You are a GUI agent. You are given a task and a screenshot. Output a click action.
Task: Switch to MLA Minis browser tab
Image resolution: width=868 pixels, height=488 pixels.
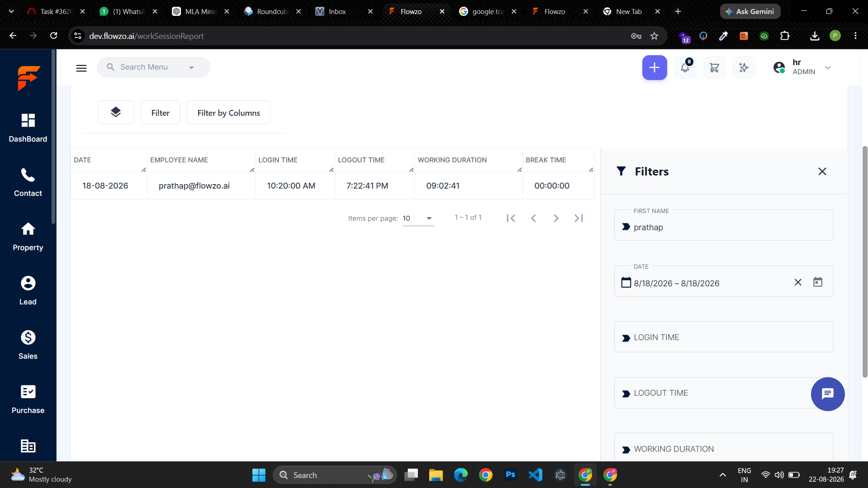[x=200, y=11]
